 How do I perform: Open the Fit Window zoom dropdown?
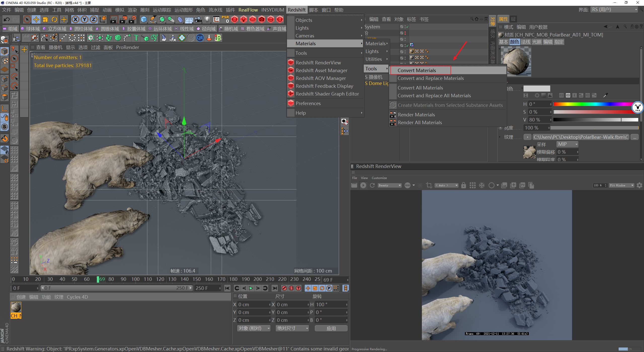click(621, 185)
